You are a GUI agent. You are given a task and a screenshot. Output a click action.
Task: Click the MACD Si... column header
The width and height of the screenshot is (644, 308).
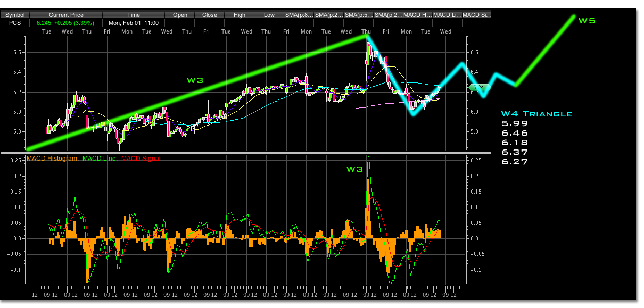tap(476, 15)
